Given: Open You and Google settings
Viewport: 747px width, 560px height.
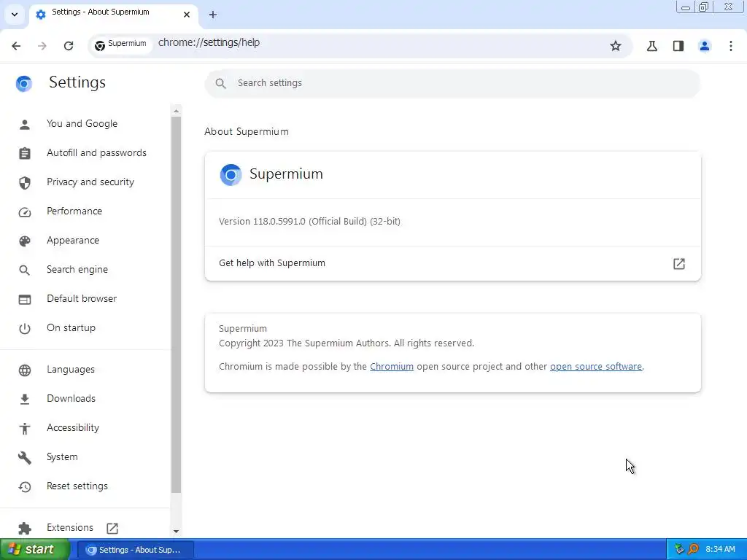Looking at the screenshot, I should [x=82, y=124].
